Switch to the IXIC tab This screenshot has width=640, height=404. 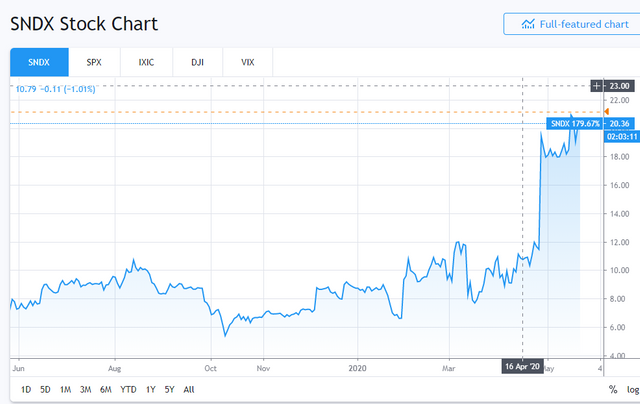pyautogui.click(x=147, y=62)
